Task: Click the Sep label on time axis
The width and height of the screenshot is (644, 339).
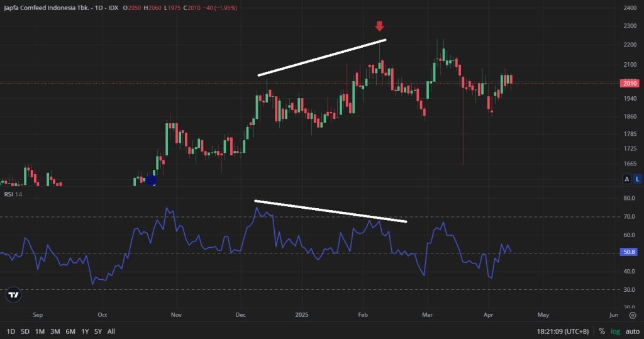Action: click(37, 314)
